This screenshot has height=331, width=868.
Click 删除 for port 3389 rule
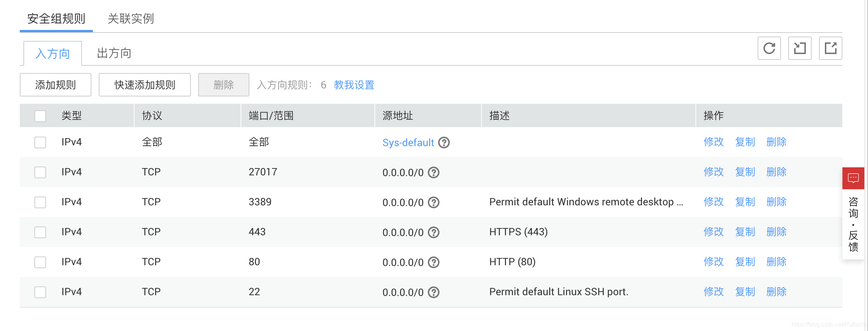(777, 202)
